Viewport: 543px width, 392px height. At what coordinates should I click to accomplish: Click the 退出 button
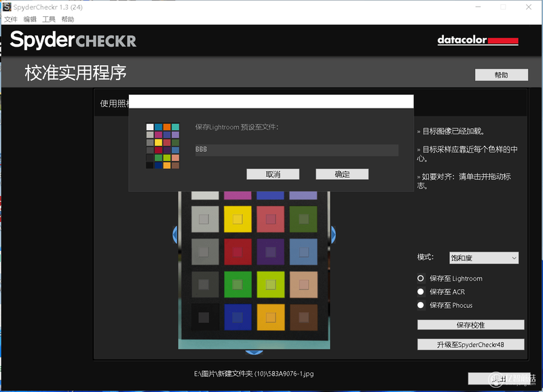[x=499, y=378]
